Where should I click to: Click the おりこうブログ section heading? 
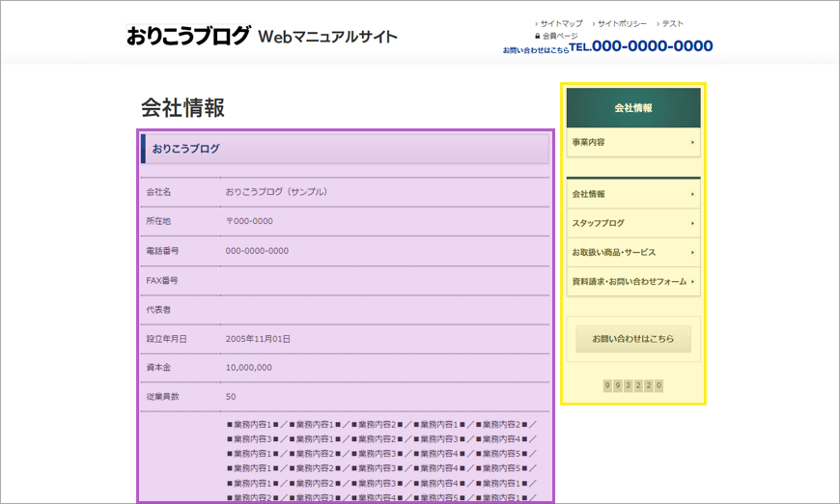pos(185,149)
